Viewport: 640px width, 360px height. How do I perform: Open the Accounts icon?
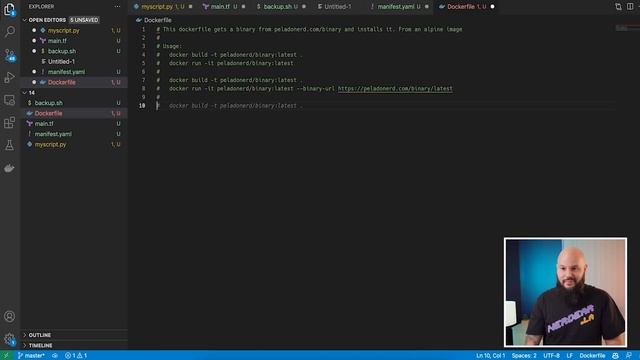click(x=9, y=316)
